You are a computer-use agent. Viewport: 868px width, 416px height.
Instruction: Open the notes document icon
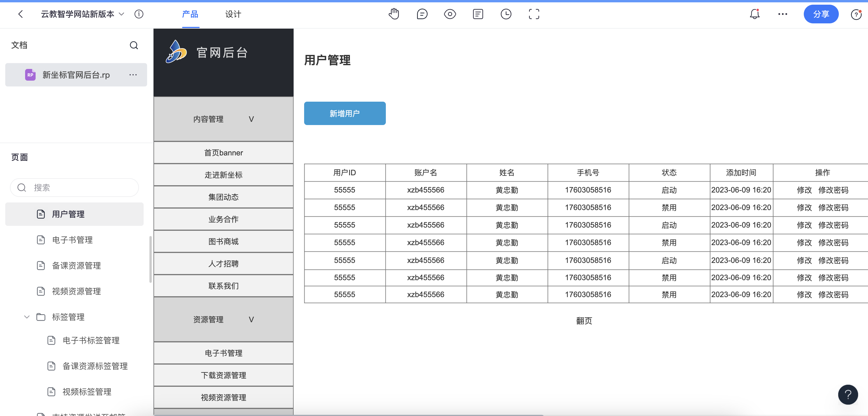[478, 14]
